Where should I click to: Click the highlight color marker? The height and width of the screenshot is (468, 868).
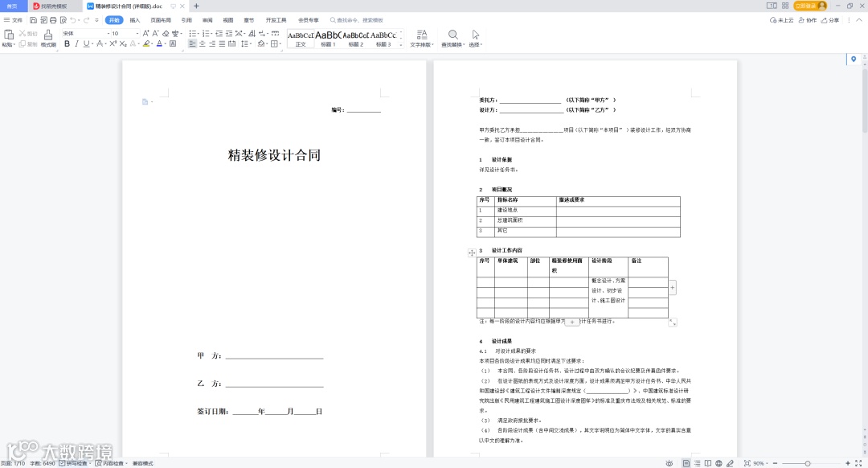point(145,43)
